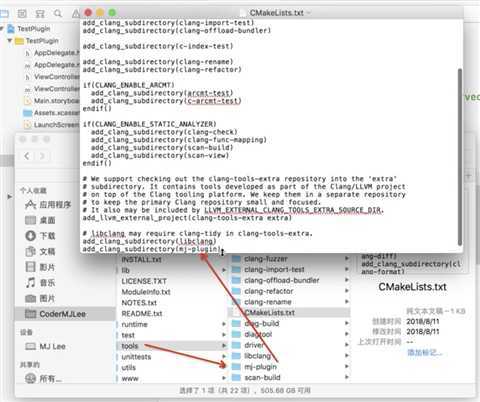Open scan-build folder in Finder
Screen dimensions: 480x402
pos(262,378)
